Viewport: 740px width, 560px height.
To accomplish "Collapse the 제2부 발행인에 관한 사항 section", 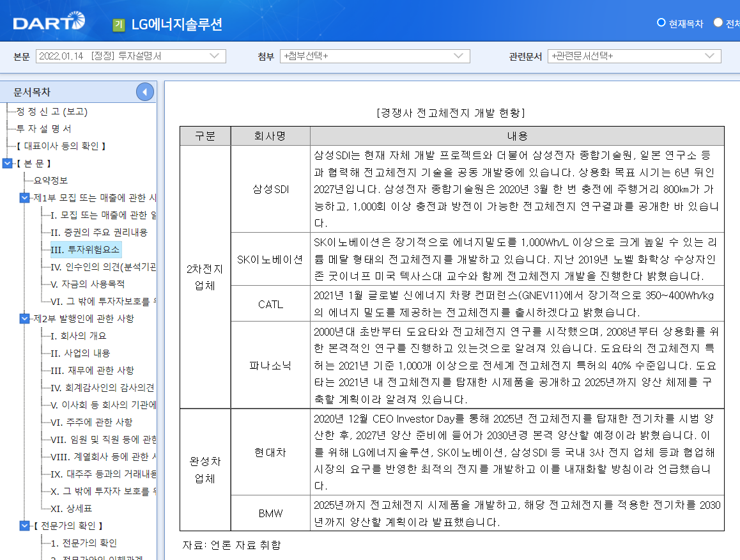I will click(24, 320).
